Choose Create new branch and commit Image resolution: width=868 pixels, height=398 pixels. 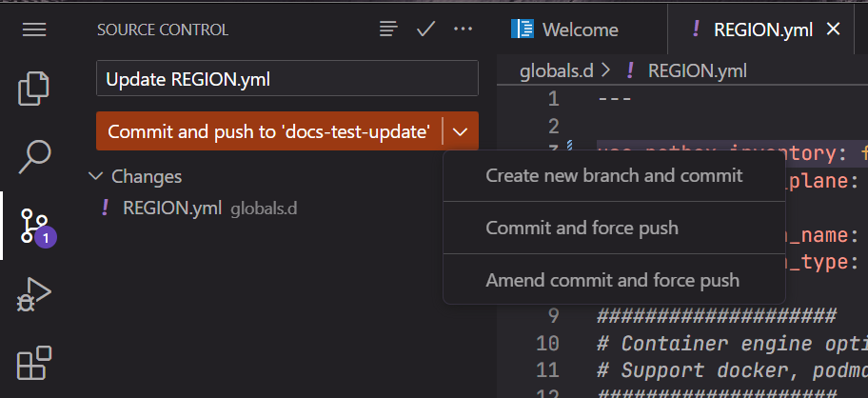coord(614,175)
